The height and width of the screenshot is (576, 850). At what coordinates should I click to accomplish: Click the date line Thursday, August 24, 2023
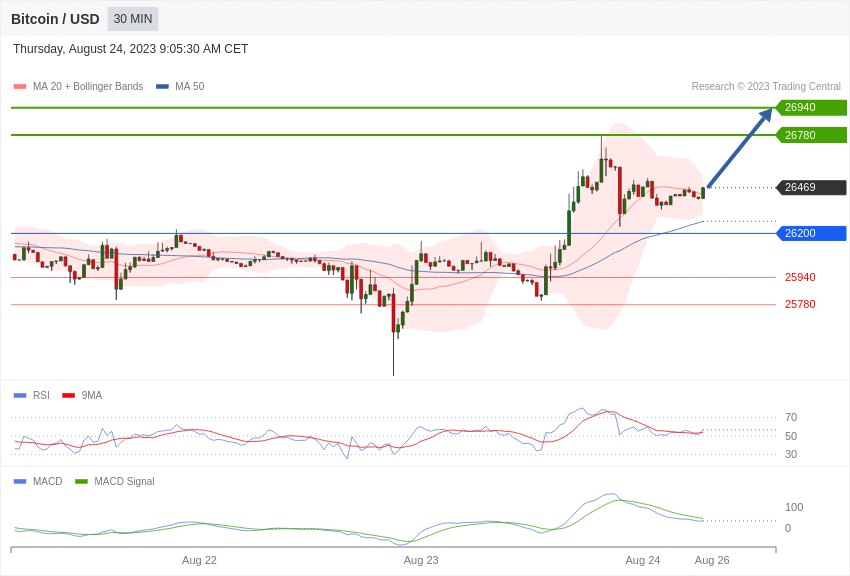(x=130, y=49)
